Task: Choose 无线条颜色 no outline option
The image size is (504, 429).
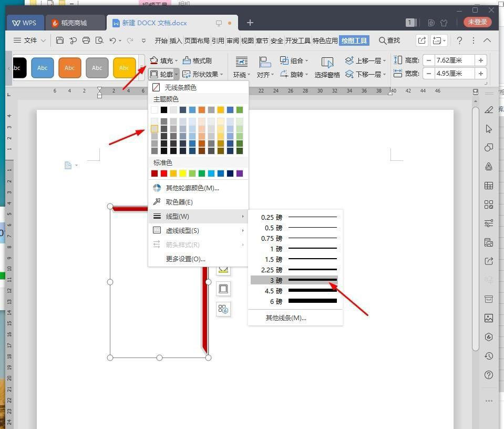Action: tap(180, 87)
